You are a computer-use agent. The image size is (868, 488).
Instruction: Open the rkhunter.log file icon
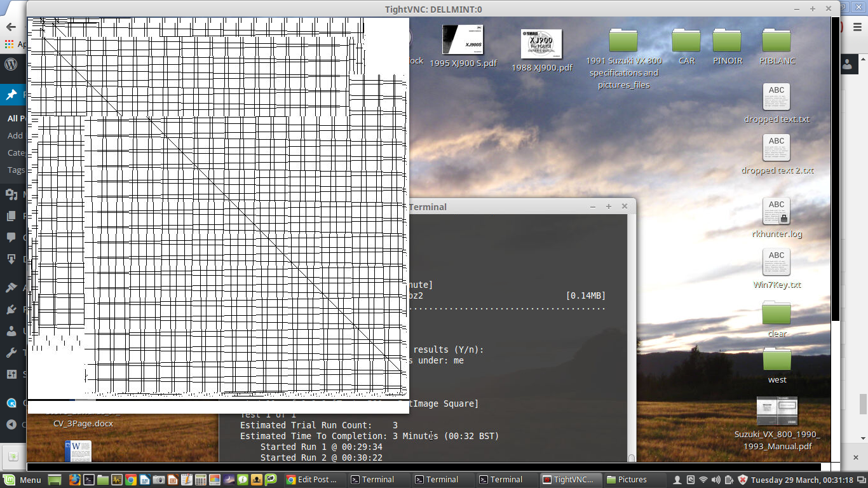coord(776,212)
